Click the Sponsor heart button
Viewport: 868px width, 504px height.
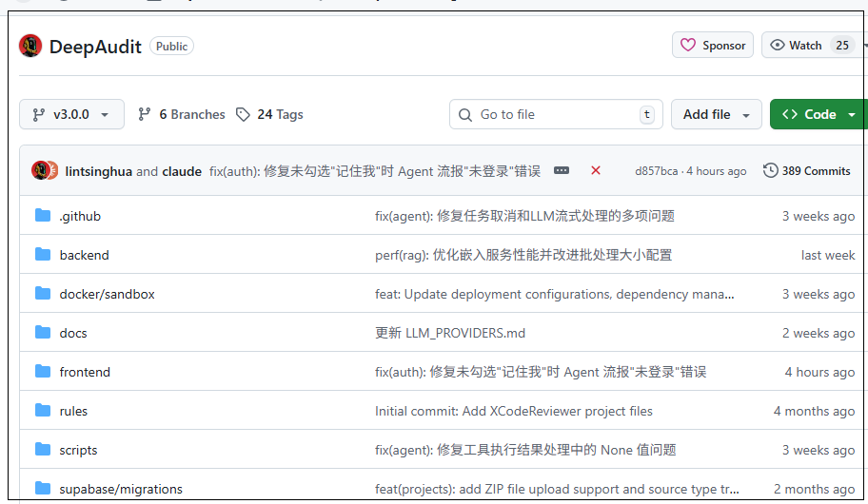coord(713,46)
